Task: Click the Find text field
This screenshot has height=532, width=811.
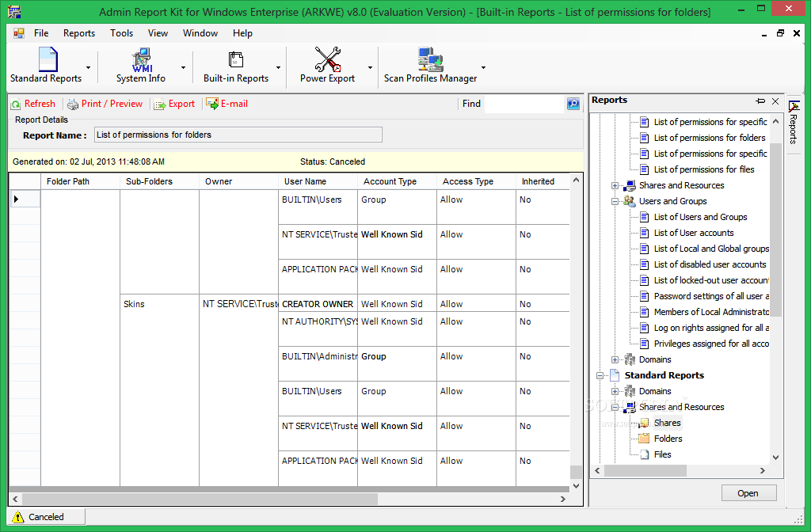Action: [524, 104]
